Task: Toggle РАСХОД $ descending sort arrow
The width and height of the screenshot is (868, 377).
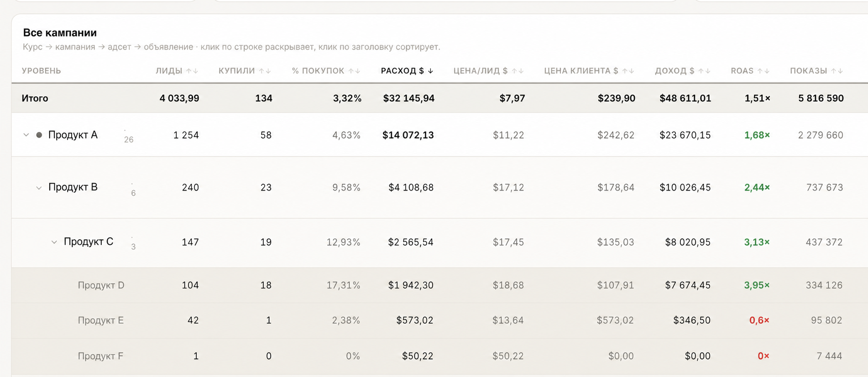Action: 430,71
